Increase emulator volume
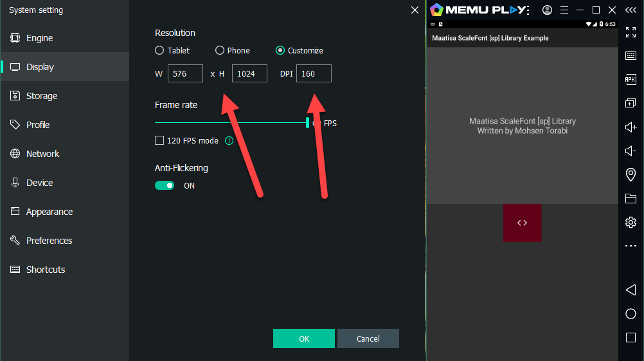The width and height of the screenshot is (644, 361). coord(631,127)
